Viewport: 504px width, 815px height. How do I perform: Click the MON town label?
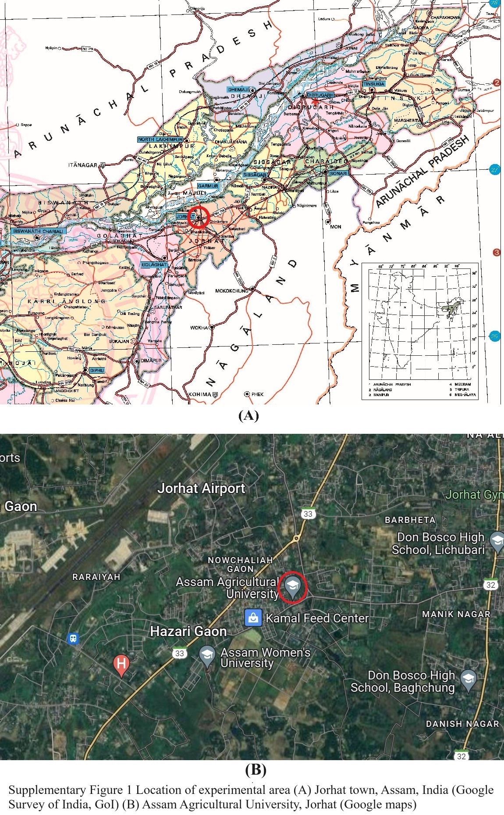click(x=335, y=227)
